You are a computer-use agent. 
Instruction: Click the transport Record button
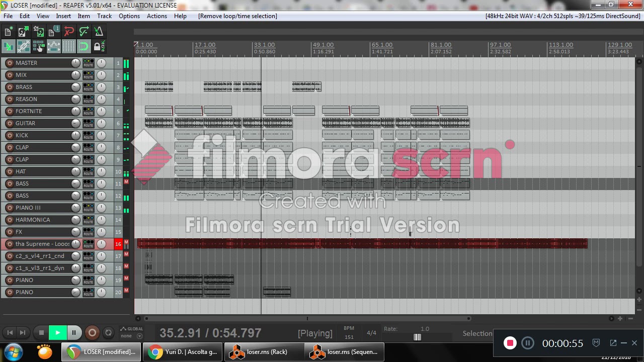[92, 333]
